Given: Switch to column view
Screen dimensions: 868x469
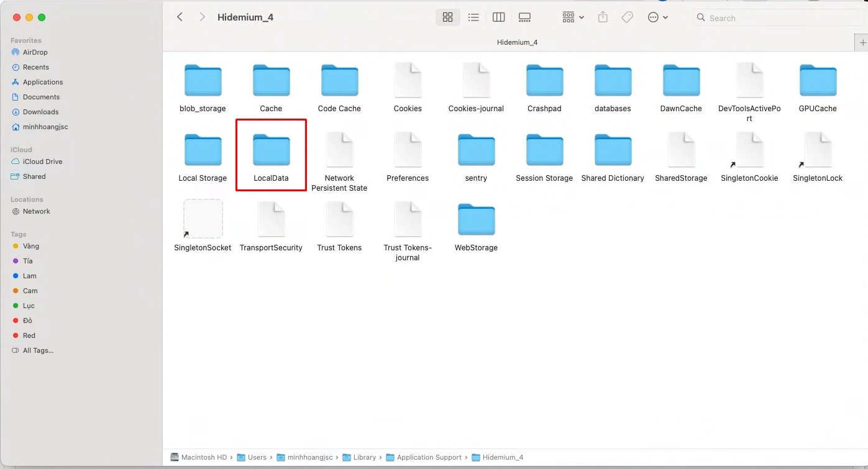Looking at the screenshot, I should [498, 17].
